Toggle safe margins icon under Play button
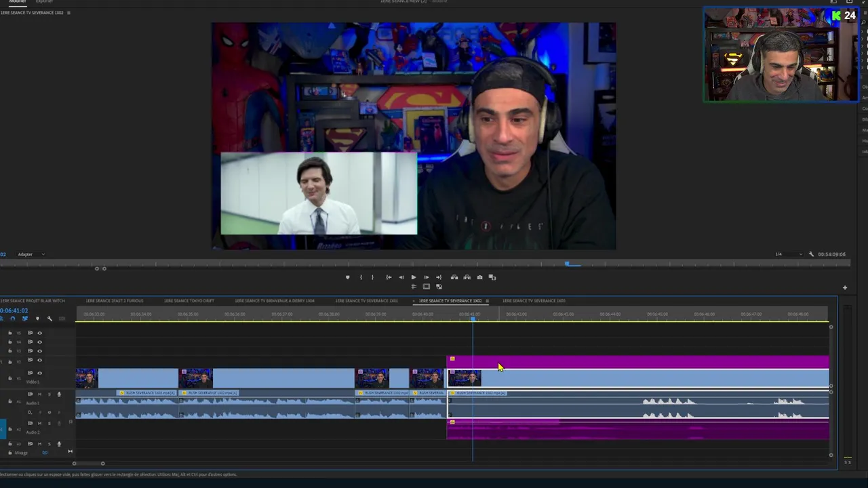The height and width of the screenshot is (488, 868). (414, 287)
